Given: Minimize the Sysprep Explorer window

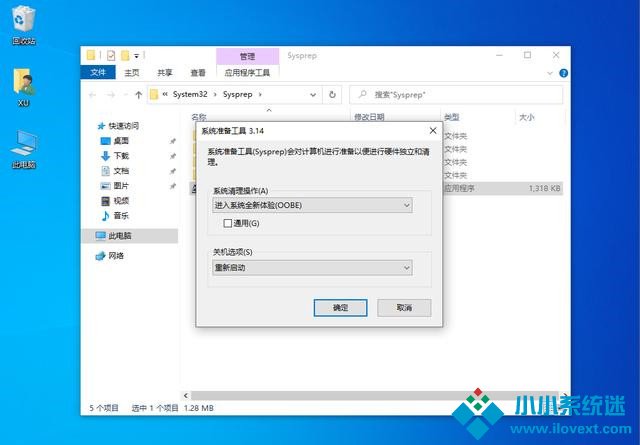Looking at the screenshot, I should 499,55.
